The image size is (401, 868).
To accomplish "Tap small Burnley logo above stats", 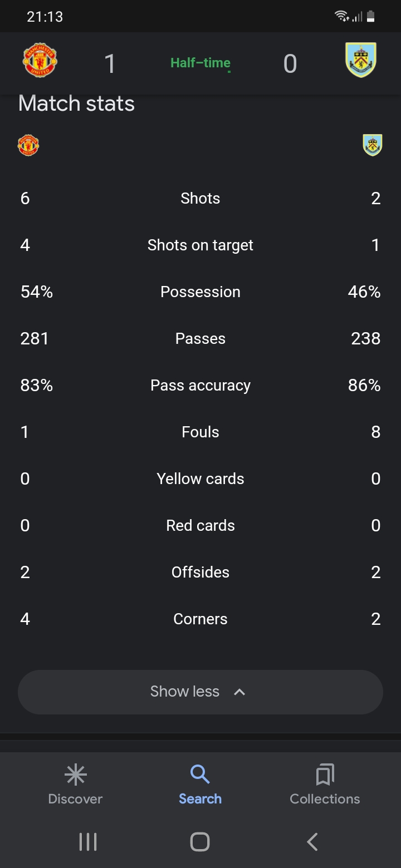I will click(373, 145).
